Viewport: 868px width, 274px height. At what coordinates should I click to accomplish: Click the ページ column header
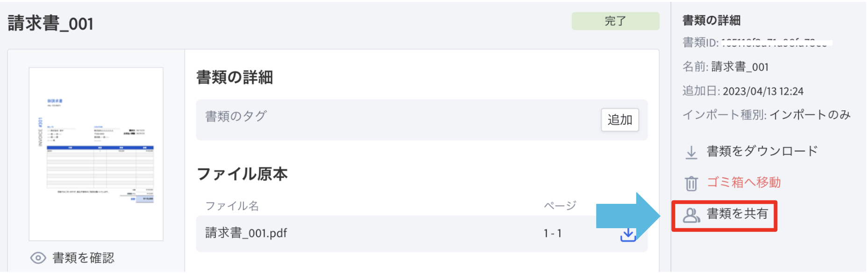[560, 206]
